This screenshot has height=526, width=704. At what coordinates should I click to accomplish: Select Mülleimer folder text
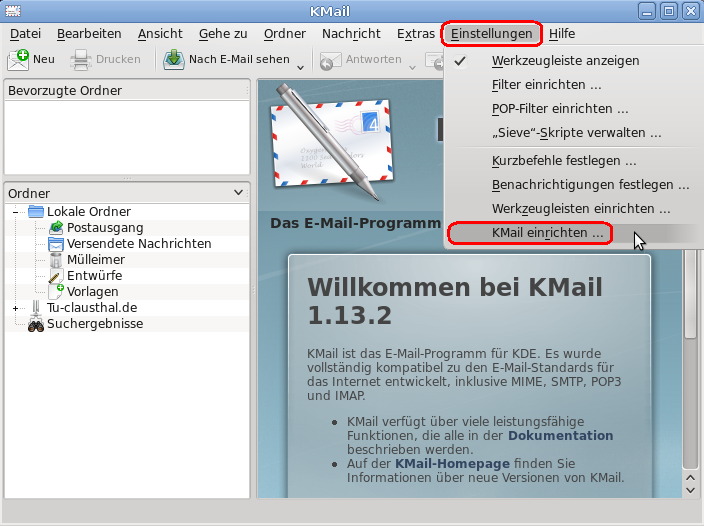[x=96, y=259]
